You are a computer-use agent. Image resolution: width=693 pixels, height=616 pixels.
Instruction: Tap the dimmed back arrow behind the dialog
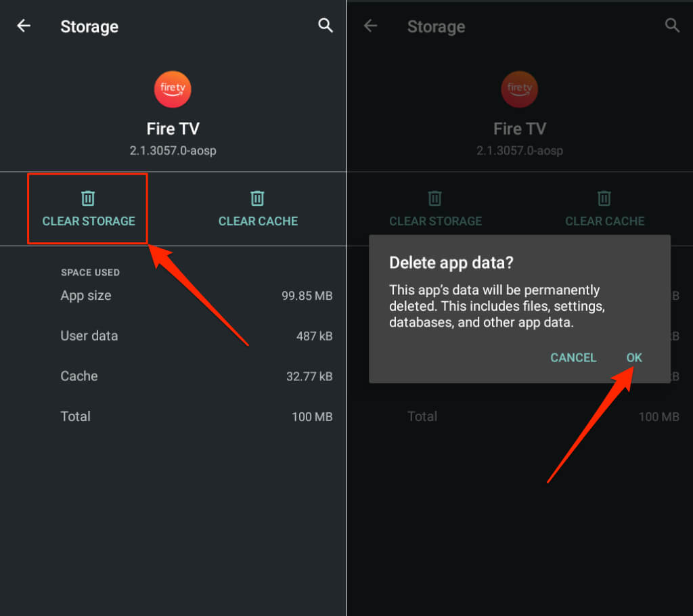click(370, 26)
